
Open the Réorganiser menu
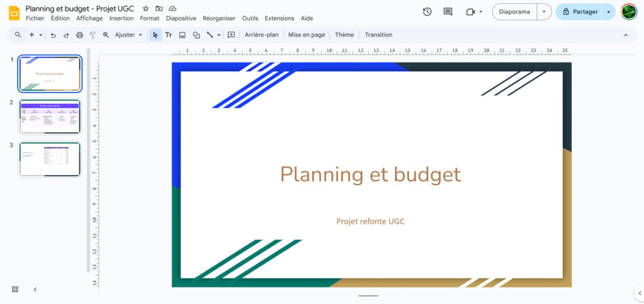click(219, 18)
